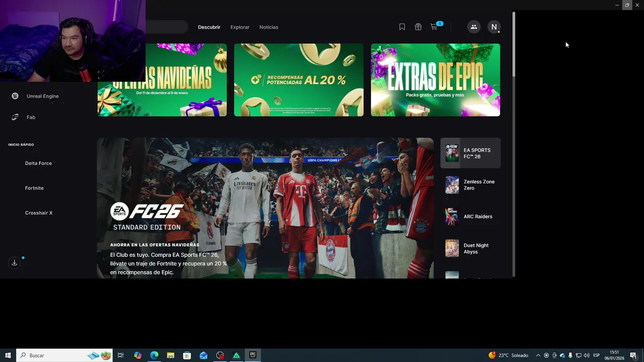Click the search field in the store header
644x362 pixels.
[167, 27]
